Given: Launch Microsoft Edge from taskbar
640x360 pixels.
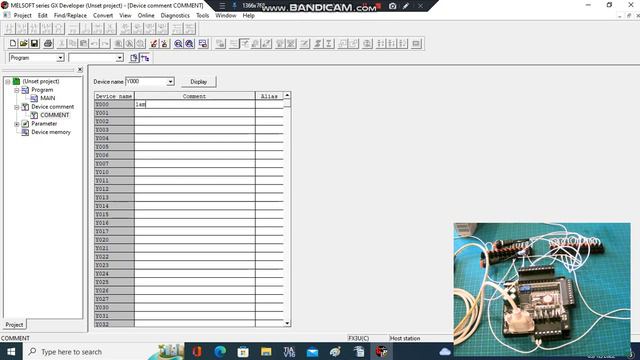Looking at the screenshot, I should [220, 351].
